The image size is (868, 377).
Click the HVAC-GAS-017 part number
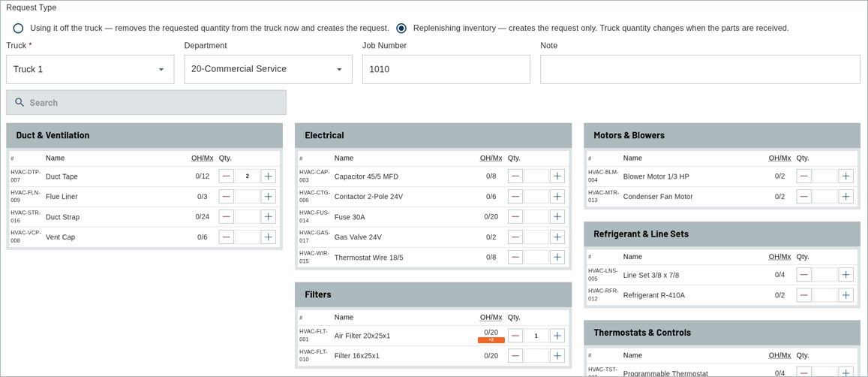tap(314, 237)
